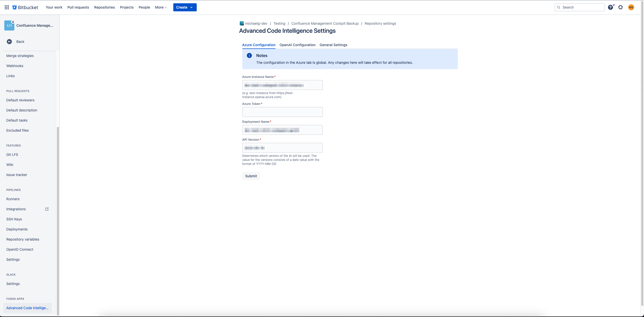
Task: Open the Create dropdown button
Action: (185, 7)
